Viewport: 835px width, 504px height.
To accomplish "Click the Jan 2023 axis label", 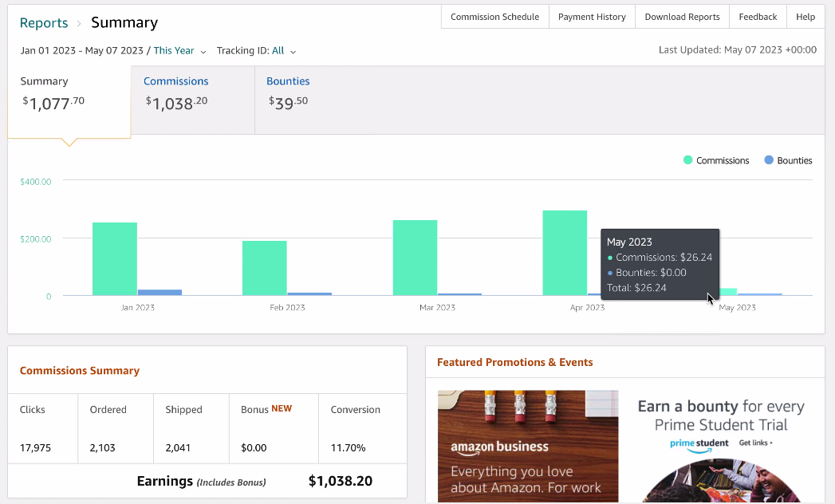I will pyautogui.click(x=137, y=307).
